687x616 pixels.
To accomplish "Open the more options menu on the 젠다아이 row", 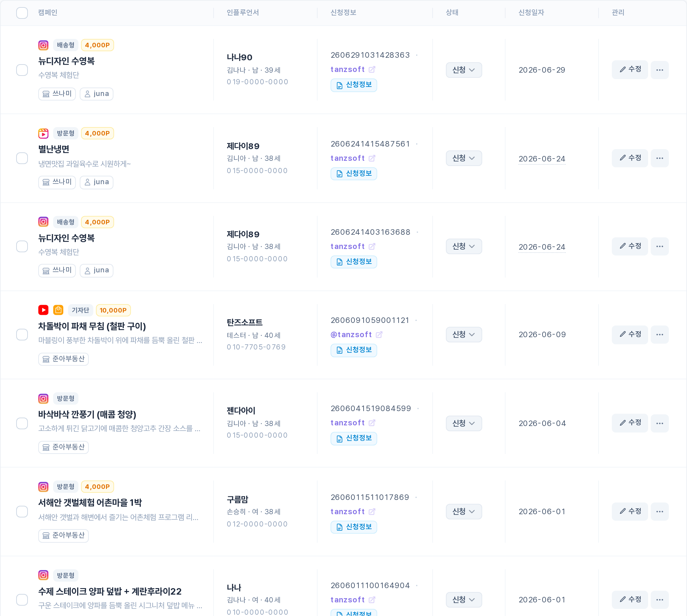I will click(x=659, y=423).
